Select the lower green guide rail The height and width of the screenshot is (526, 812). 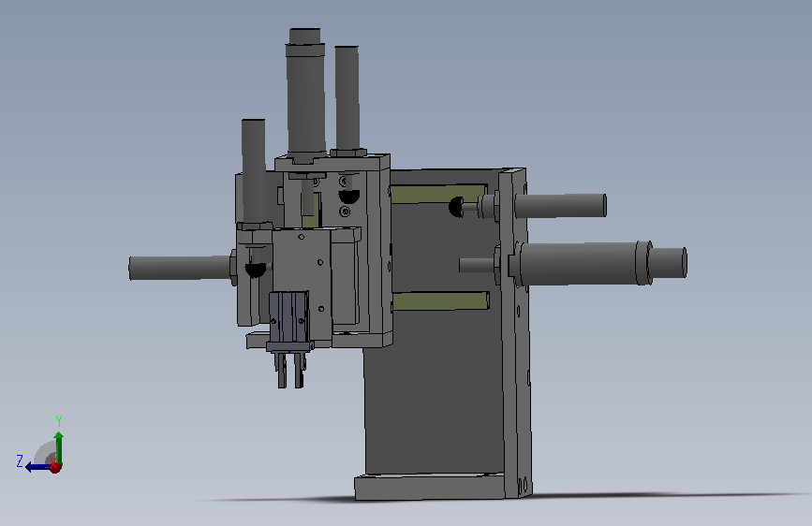(441, 300)
